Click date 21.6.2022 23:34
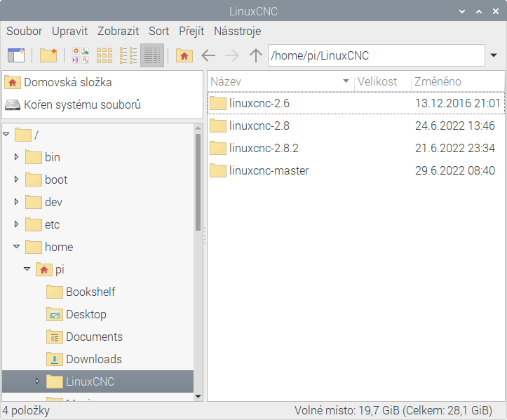The height and width of the screenshot is (420, 507). (x=455, y=148)
